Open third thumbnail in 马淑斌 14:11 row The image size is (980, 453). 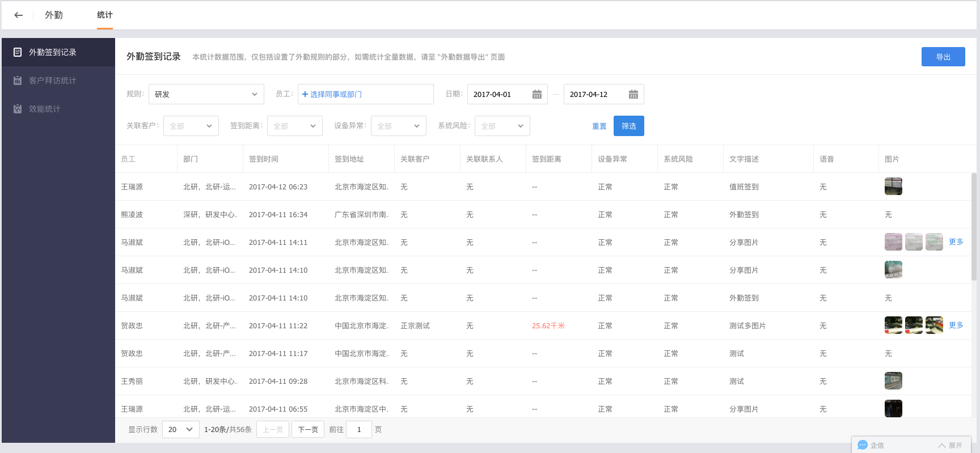(934, 242)
